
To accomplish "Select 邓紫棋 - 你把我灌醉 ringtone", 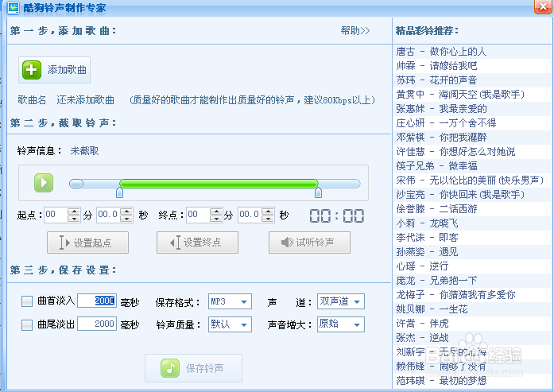I will [472, 138].
